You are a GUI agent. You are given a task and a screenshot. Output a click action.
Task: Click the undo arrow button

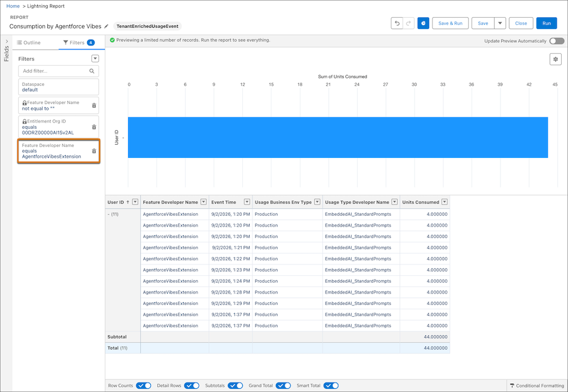pyautogui.click(x=397, y=23)
